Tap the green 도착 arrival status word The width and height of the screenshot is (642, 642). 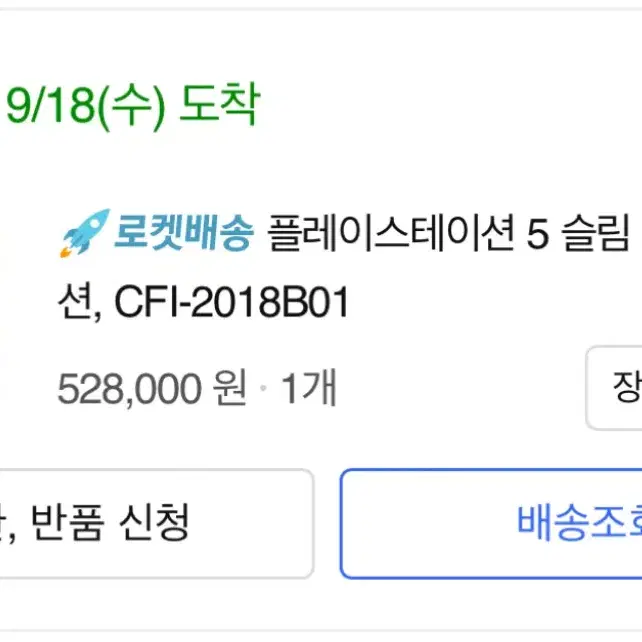pyautogui.click(x=220, y=103)
